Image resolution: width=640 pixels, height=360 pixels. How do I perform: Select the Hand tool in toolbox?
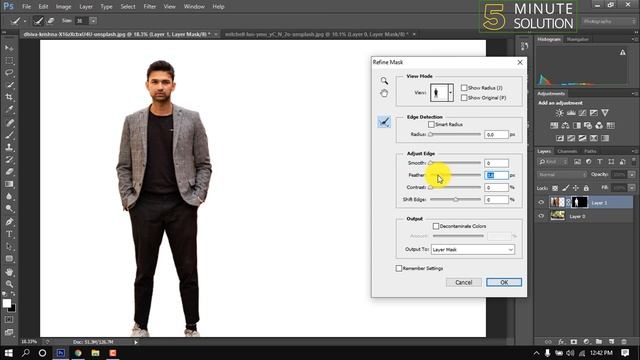tap(9, 272)
